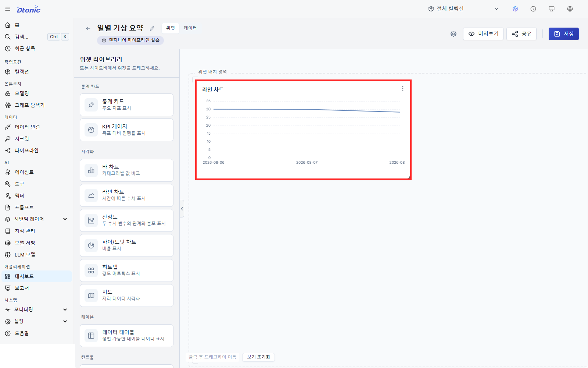Open the 라인 차트 widget options menu
588x368 pixels.
403,88
